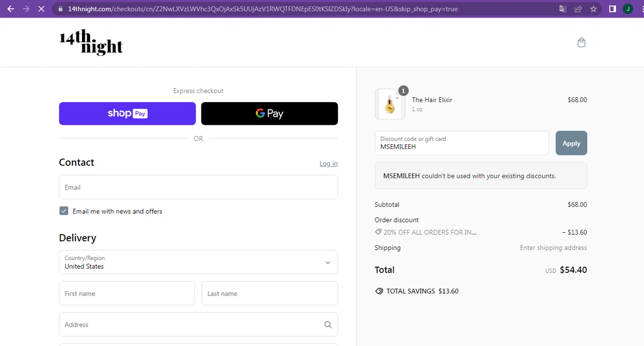644x346 pixels.
Task: Click the 14th night logo
Action: point(91,42)
